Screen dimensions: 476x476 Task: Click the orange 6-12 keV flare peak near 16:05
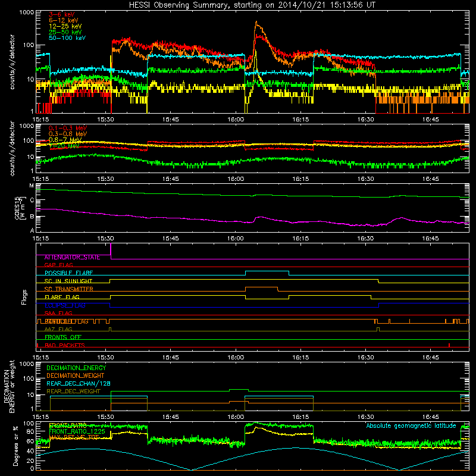click(256, 23)
